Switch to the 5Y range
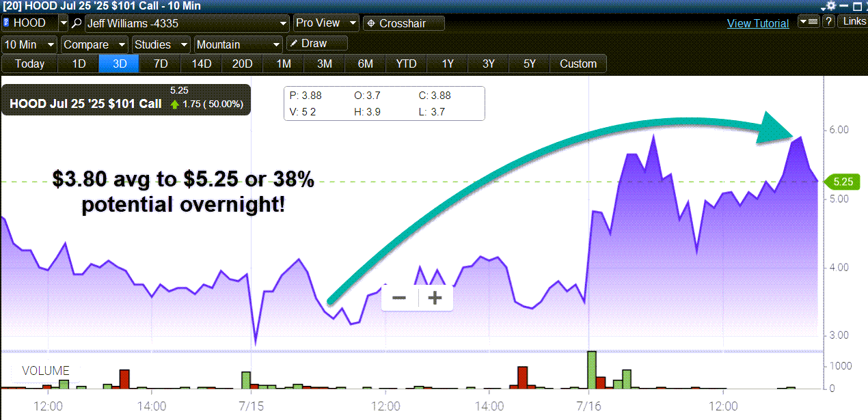Image resolution: width=868 pixels, height=420 pixels. 530,64
